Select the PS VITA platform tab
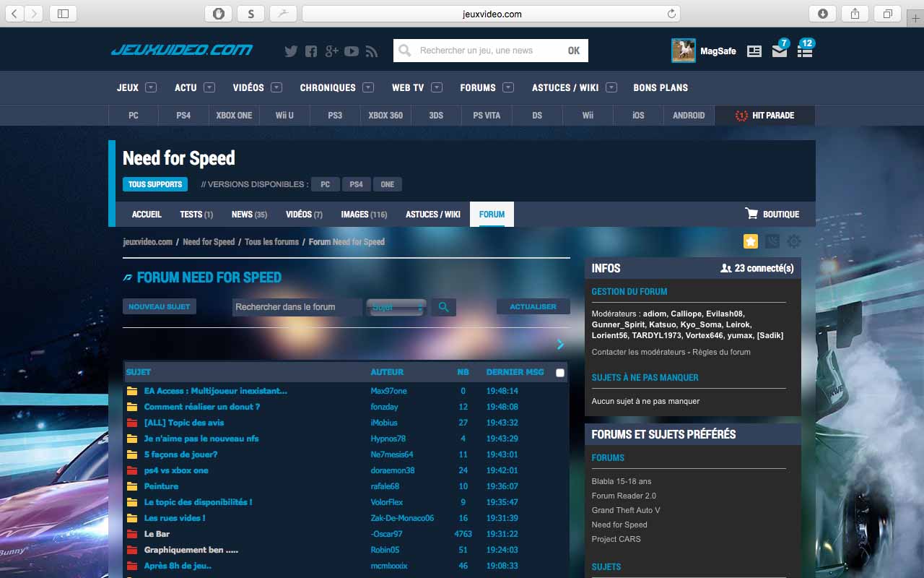The width and height of the screenshot is (924, 578). [x=487, y=115]
